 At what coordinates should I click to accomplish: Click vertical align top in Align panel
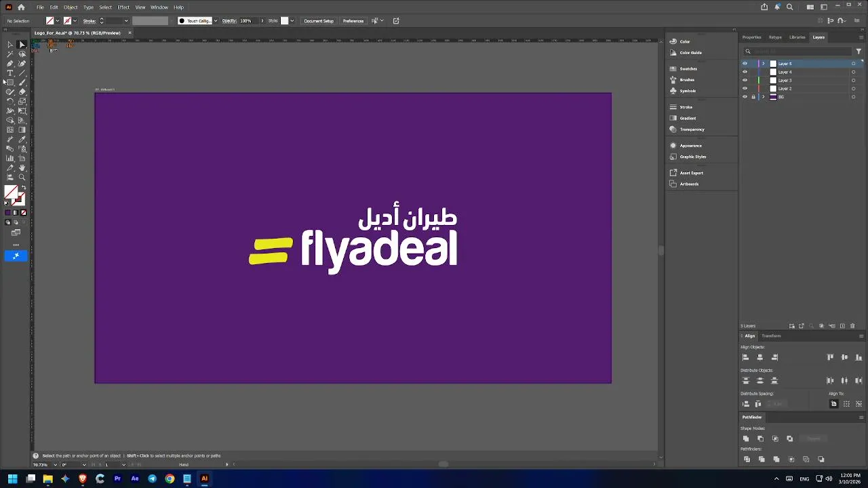[830, 357]
